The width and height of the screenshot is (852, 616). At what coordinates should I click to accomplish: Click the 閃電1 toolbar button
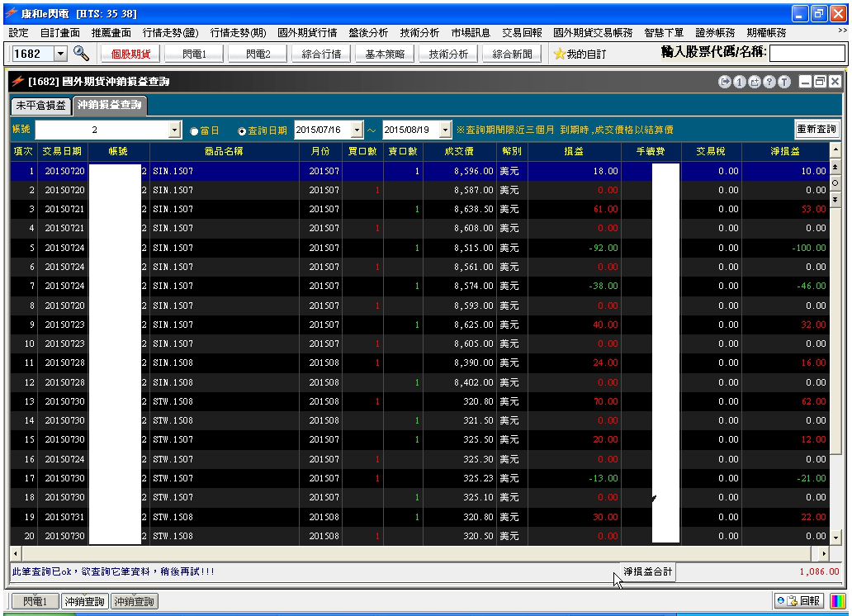(x=194, y=54)
